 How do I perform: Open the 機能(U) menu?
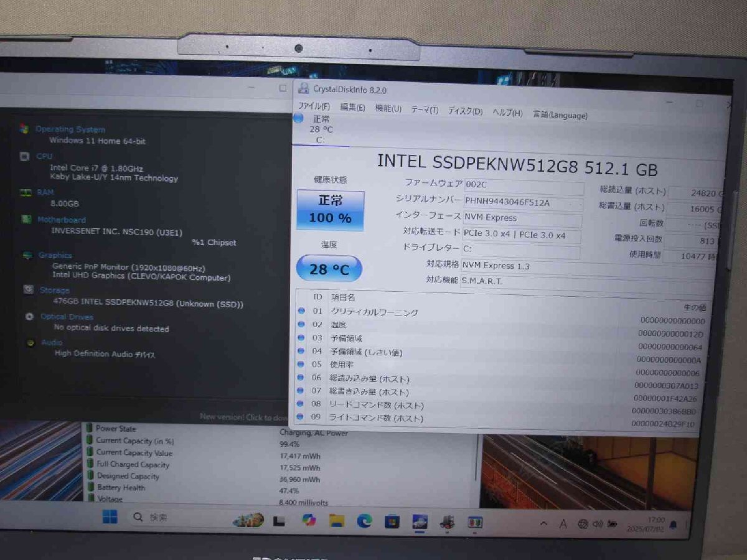coord(388,108)
